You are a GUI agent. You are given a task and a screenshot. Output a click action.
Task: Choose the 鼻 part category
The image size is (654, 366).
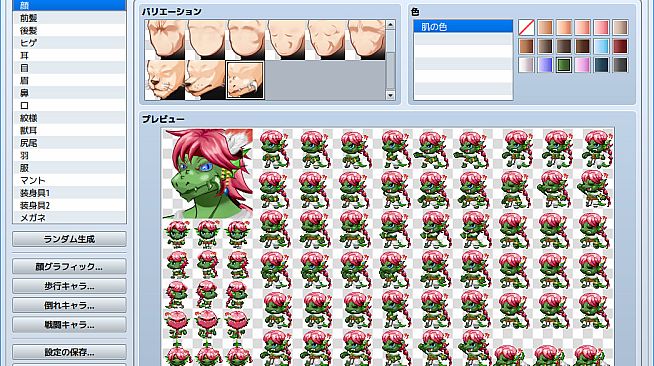point(69,93)
